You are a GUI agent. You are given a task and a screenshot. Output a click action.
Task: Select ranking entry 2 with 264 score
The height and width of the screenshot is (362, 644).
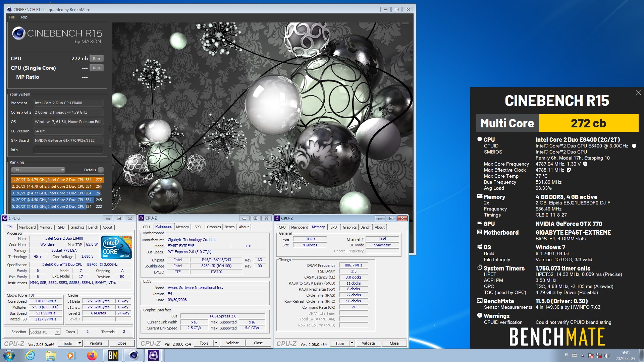coord(57,186)
